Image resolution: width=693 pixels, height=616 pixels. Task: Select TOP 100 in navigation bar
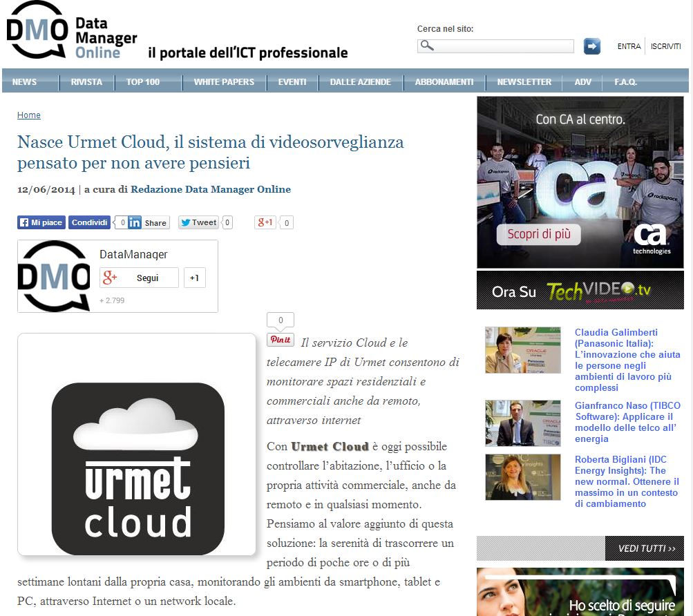[x=143, y=81]
